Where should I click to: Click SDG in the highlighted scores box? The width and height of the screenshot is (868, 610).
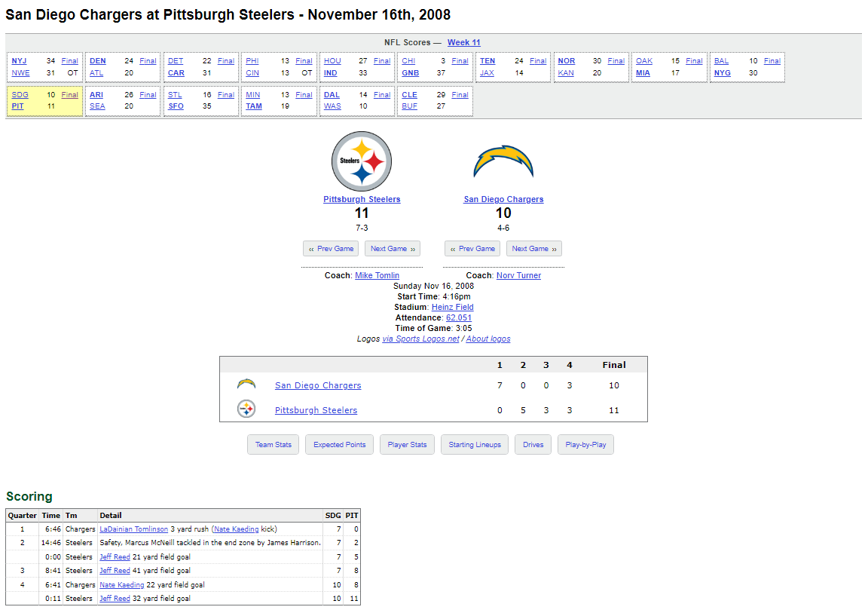20,95
